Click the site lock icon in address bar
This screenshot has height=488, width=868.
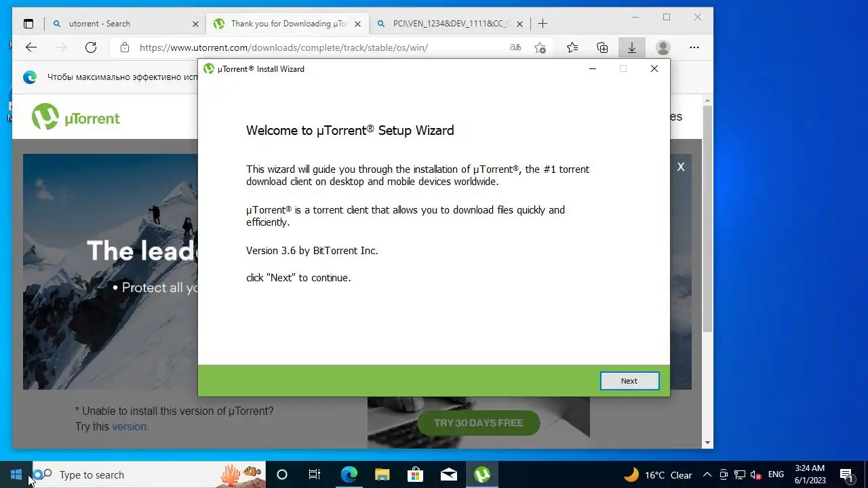(x=124, y=47)
